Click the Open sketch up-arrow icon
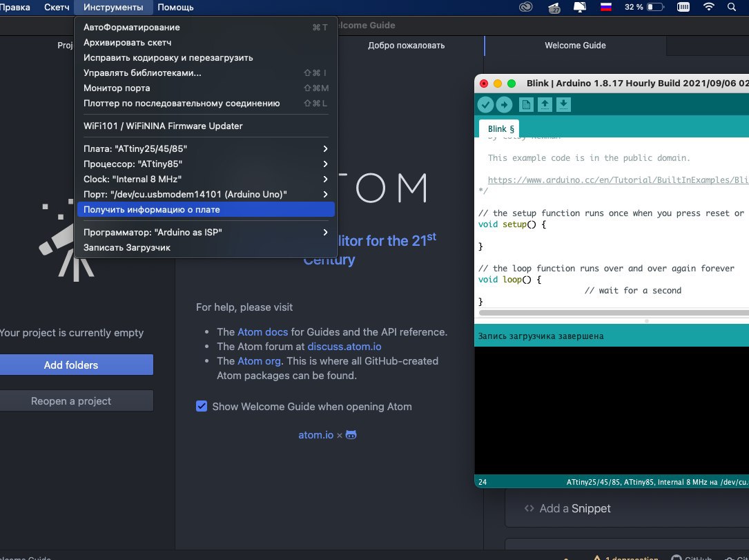 [x=545, y=105]
